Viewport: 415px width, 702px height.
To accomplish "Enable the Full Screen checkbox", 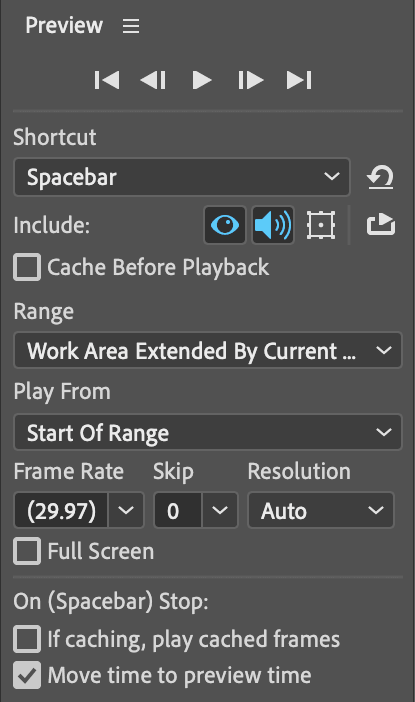I will (x=27, y=551).
